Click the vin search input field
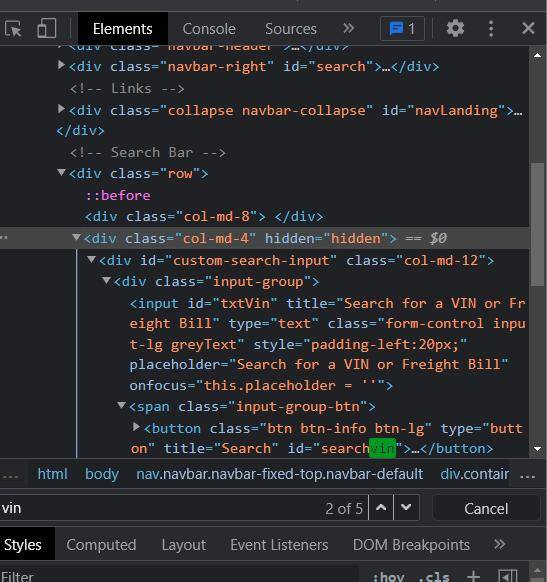547x582 pixels. point(160,508)
